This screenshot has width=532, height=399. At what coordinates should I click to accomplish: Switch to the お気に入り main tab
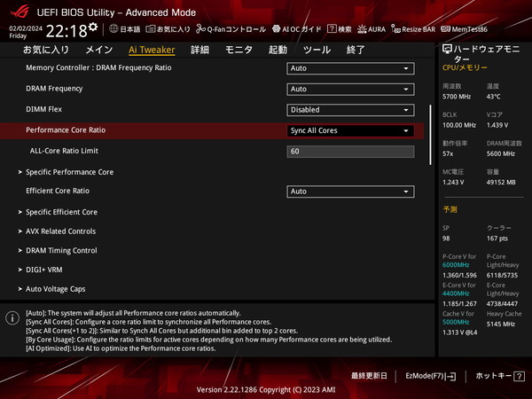coord(46,50)
